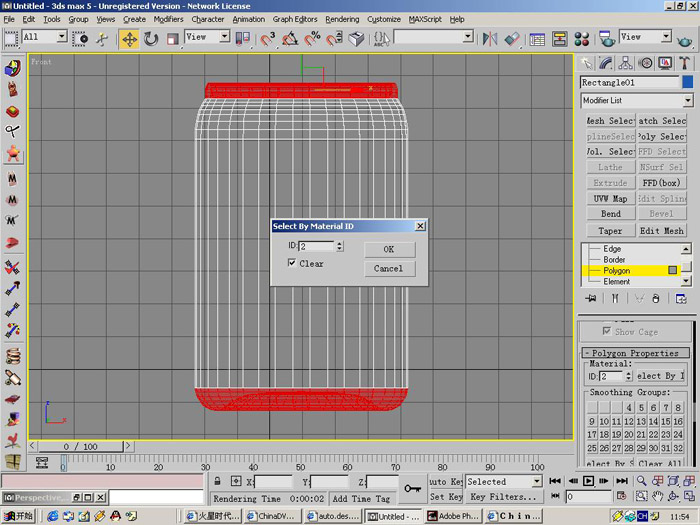
Task: Click Cancel in Select By Material ID
Action: point(389,269)
